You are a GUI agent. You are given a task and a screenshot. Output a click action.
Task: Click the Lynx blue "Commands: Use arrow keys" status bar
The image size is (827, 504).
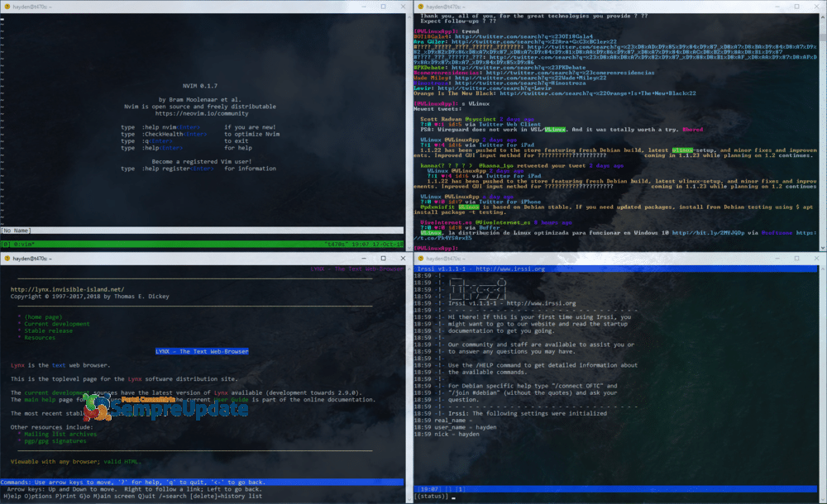[x=202, y=482]
